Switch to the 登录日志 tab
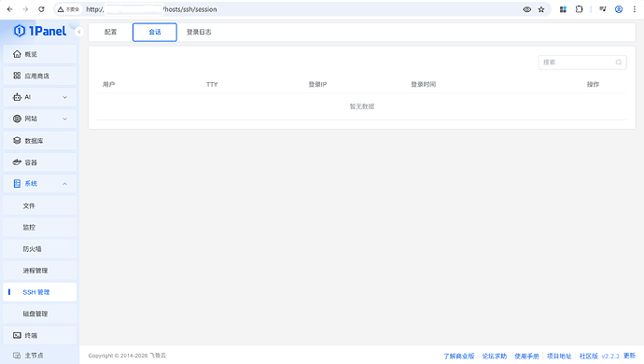 coord(199,32)
